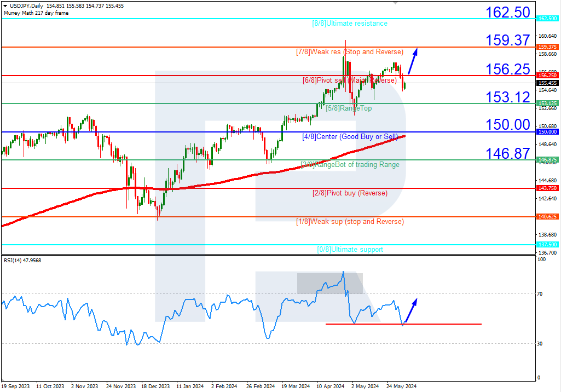Click the 150.000 blue price tag
The height and width of the screenshot is (392, 561).
pyautogui.click(x=546, y=131)
